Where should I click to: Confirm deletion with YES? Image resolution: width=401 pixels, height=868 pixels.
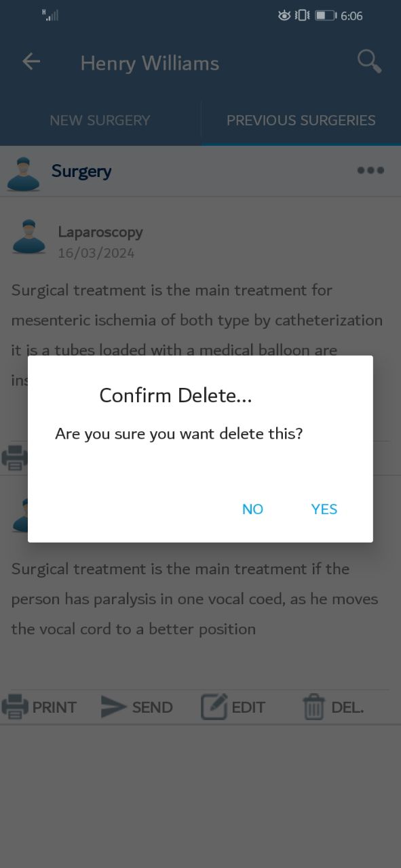[324, 509]
